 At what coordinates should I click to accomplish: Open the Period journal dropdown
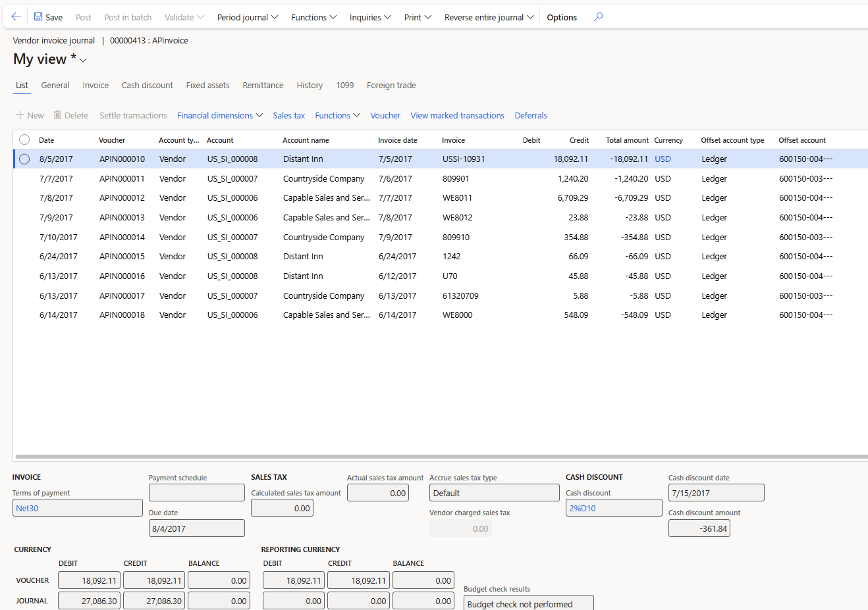point(248,17)
